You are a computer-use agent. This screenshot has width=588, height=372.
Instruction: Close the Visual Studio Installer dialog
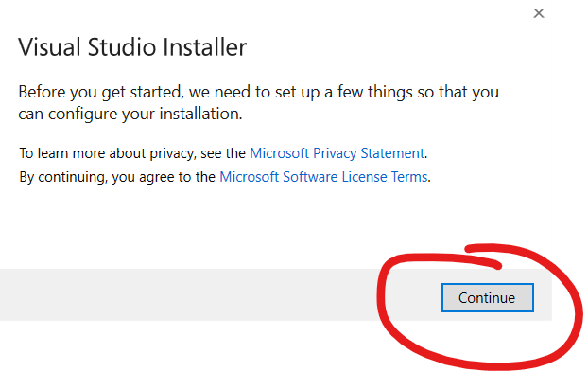point(539,13)
